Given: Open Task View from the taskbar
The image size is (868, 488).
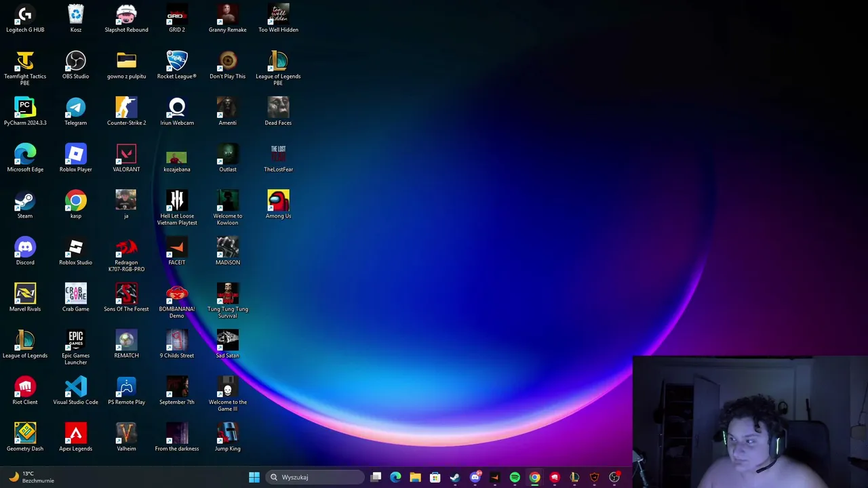Looking at the screenshot, I should pyautogui.click(x=376, y=477).
